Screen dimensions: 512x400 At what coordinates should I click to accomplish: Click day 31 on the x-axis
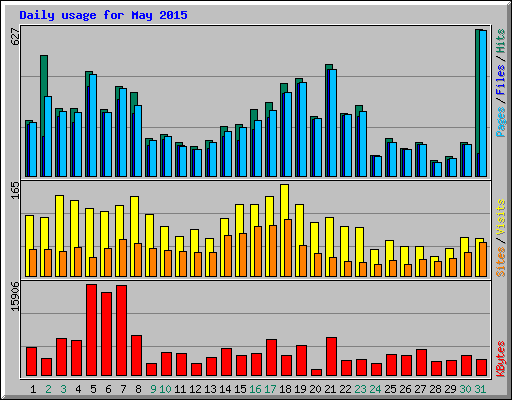point(480,389)
